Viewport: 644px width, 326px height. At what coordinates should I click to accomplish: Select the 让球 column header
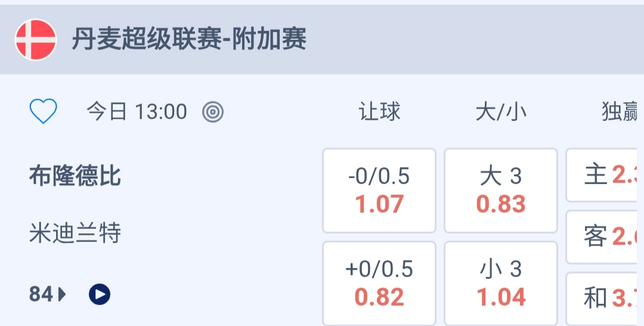pyautogui.click(x=379, y=111)
